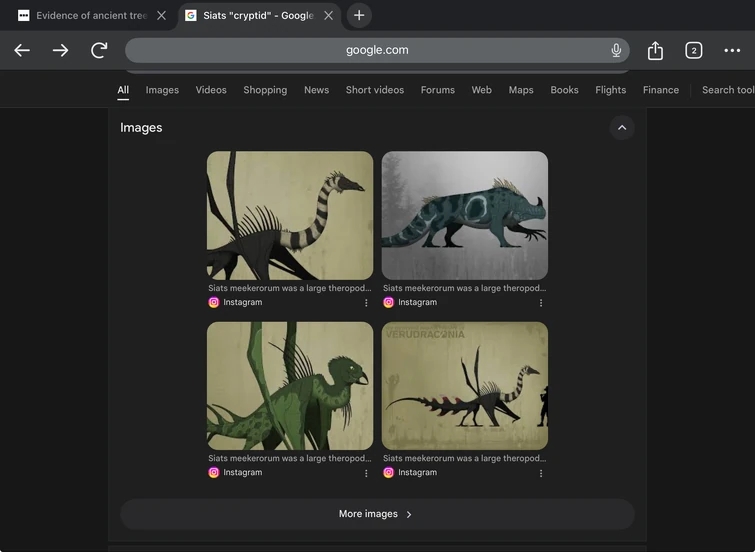Reload the page with the refresh icon

[x=99, y=50]
